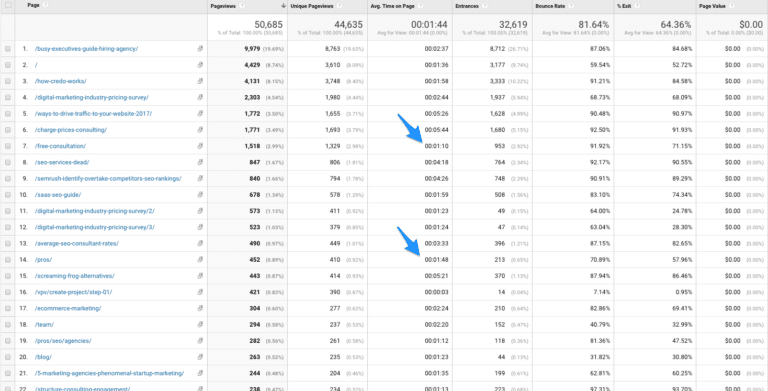
Task: Open /ways-to-drive-traffic-to-your-website-2017/ link
Action: point(93,114)
